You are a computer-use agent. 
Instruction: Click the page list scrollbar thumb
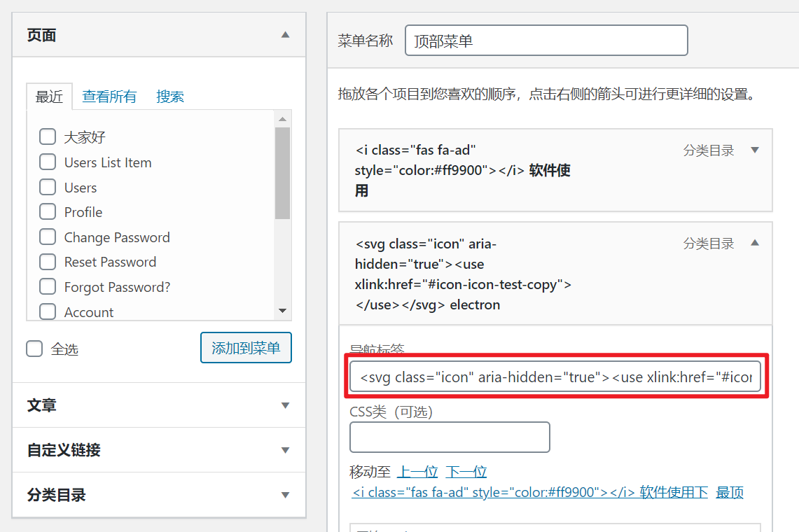282,174
